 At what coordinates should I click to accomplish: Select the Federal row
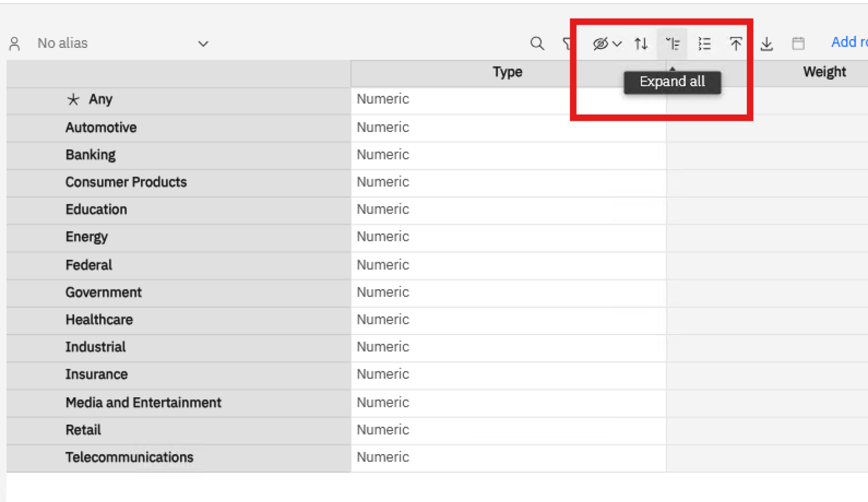click(179, 265)
